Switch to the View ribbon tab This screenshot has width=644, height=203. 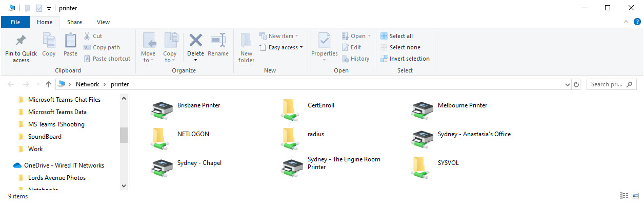click(x=103, y=22)
